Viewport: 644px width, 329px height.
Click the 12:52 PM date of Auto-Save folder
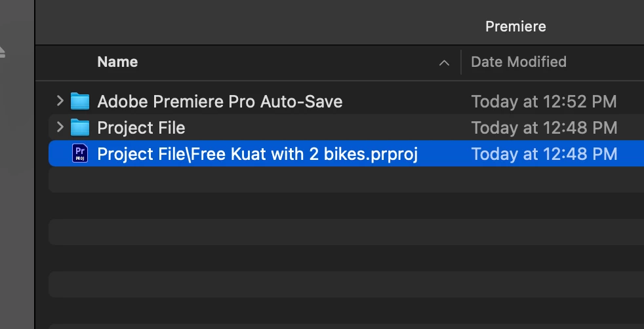(x=544, y=102)
